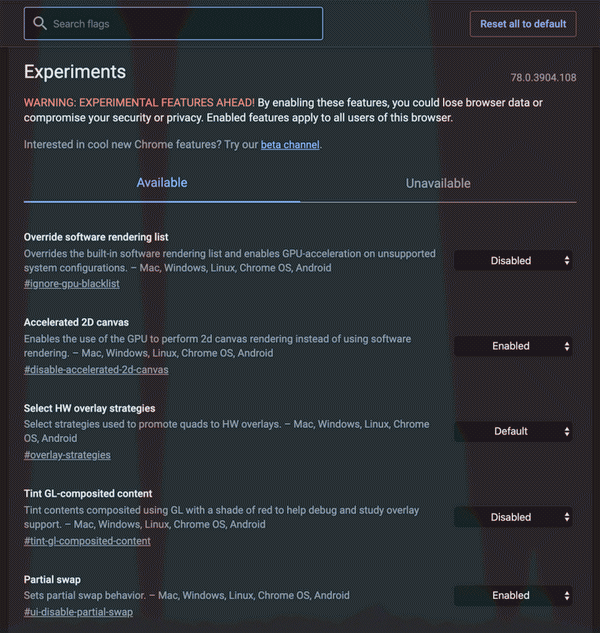Click the search magnifier icon
600x633 pixels.
tap(40, 23)
